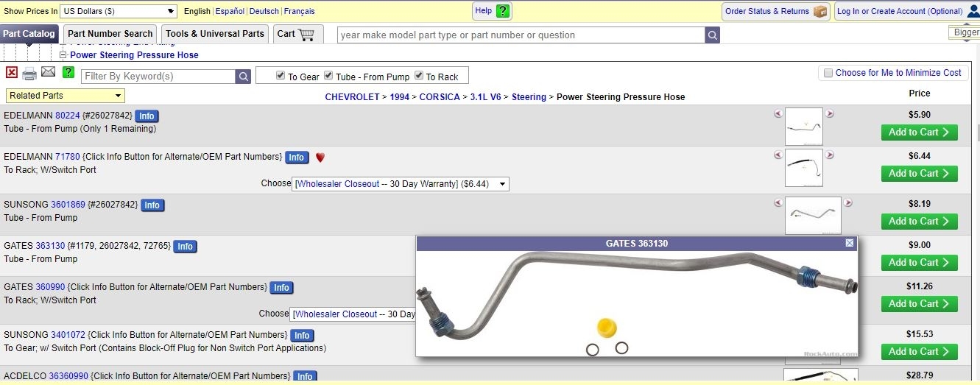Enable Choose for Me to Minimize Cost
Screen dimensions: 980x385
pos(828,73)
